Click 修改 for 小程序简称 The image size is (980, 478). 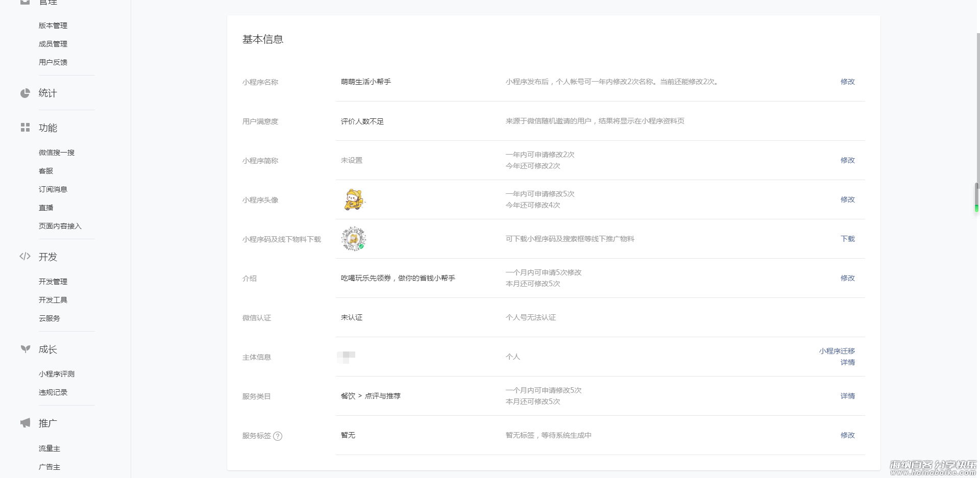pos(848,160)
